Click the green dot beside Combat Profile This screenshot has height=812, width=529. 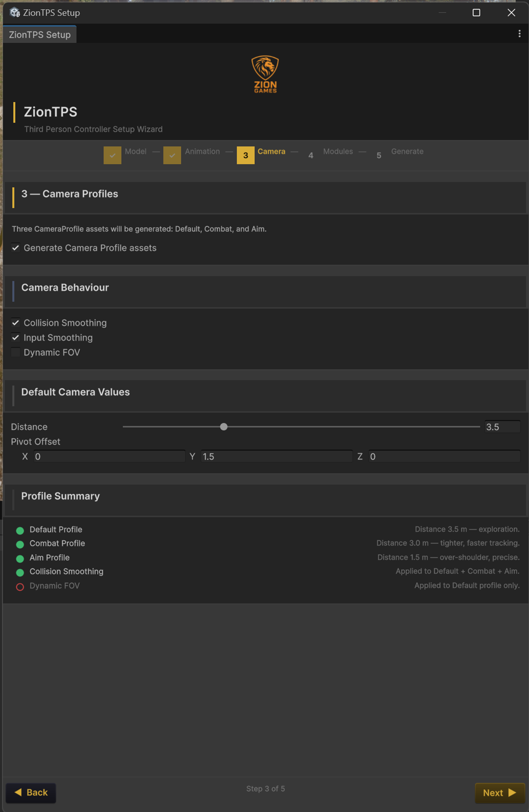tap(20, 544)
